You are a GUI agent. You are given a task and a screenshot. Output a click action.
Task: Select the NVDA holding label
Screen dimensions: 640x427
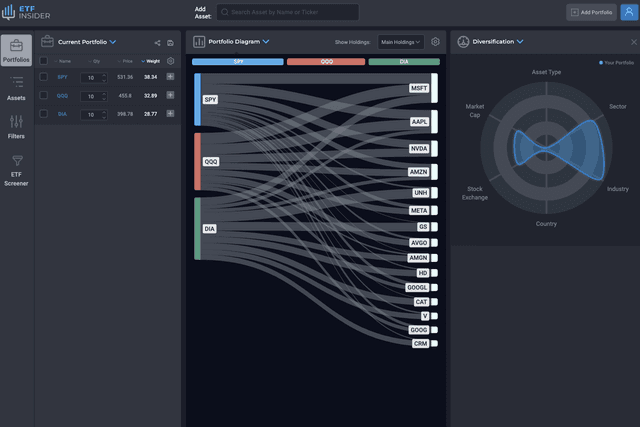[x=419, y=149]
